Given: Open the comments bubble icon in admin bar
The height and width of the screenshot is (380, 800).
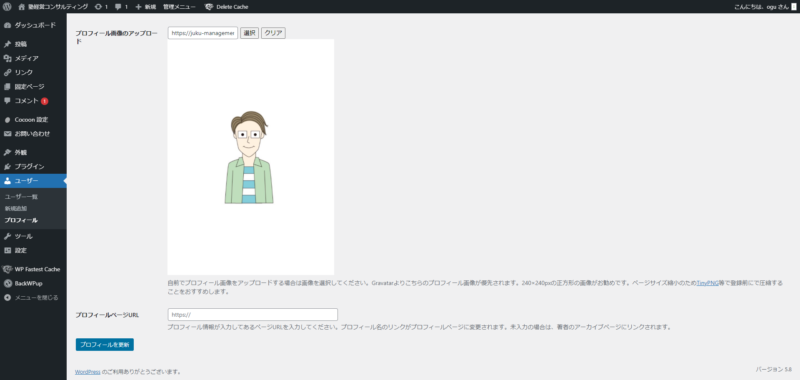Looking at the screenshot, I should click(118, 7).
